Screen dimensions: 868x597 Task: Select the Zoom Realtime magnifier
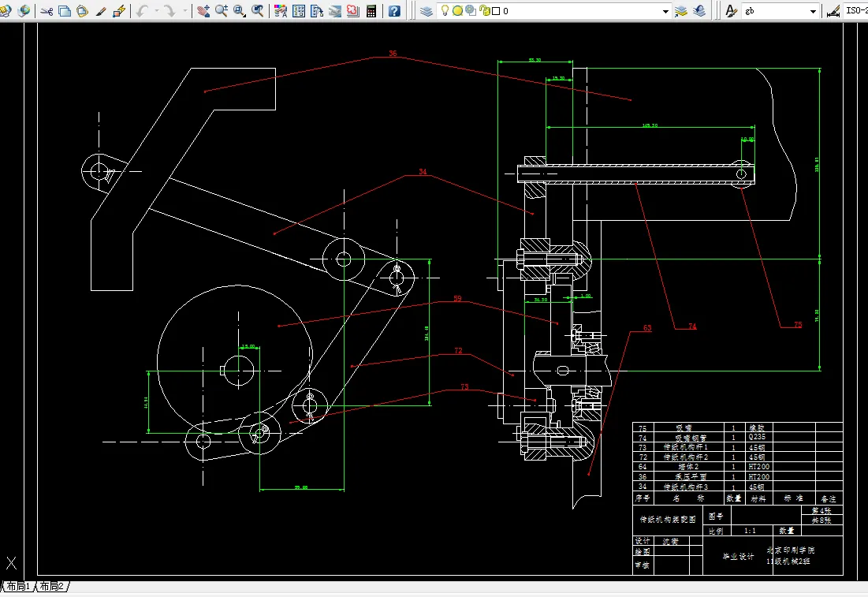(x=222, y=10)
